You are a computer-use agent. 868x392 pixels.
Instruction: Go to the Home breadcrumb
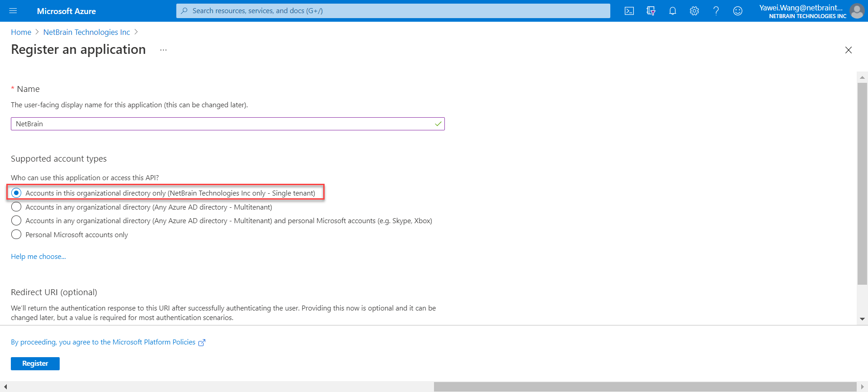tap(21, 32)
